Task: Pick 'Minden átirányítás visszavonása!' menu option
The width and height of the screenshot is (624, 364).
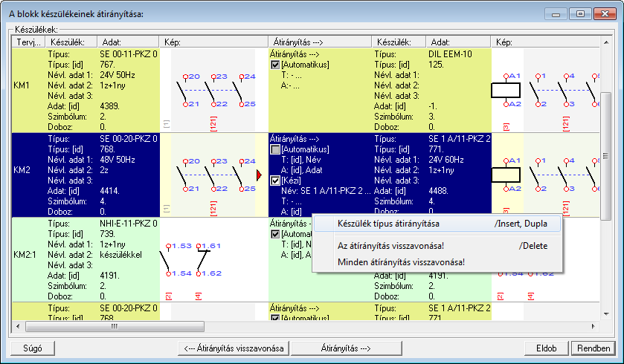Action: pos(402,261)
